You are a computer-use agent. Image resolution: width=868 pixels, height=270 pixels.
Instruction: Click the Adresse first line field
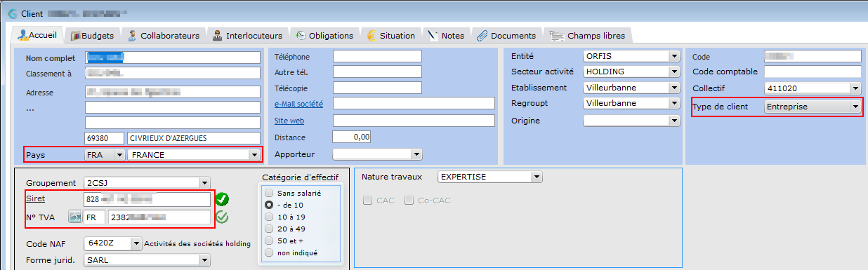(173, 92)
